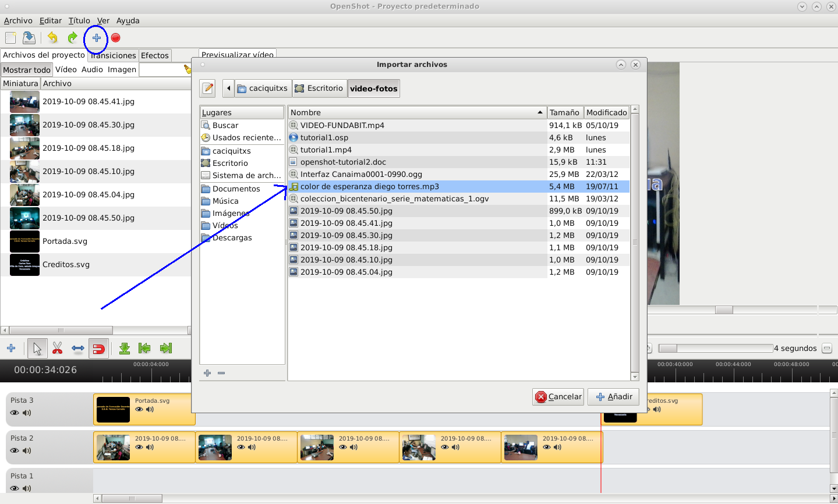Click Miniatura column header
Viewport: 838px width, 504px height.
click(20, 83)
